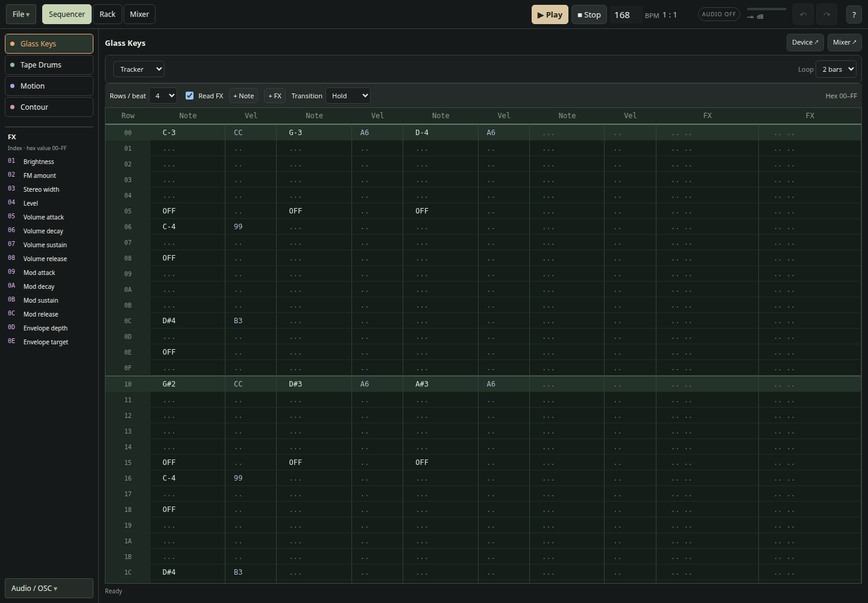Image resolution: width=868 pixels, height=603 pixels.
Task: Switch to the top-bar Mixer tab
Action: [139, 14]
